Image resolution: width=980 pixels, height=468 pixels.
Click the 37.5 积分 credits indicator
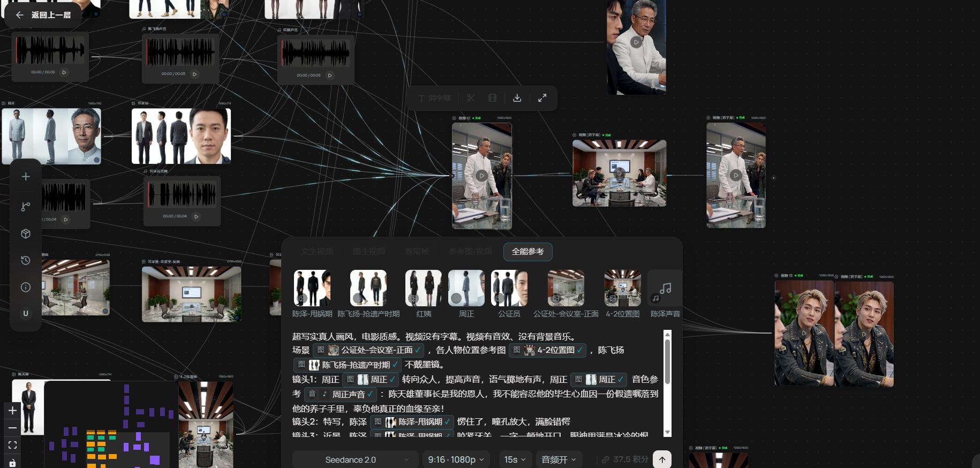tap(625, 459)
